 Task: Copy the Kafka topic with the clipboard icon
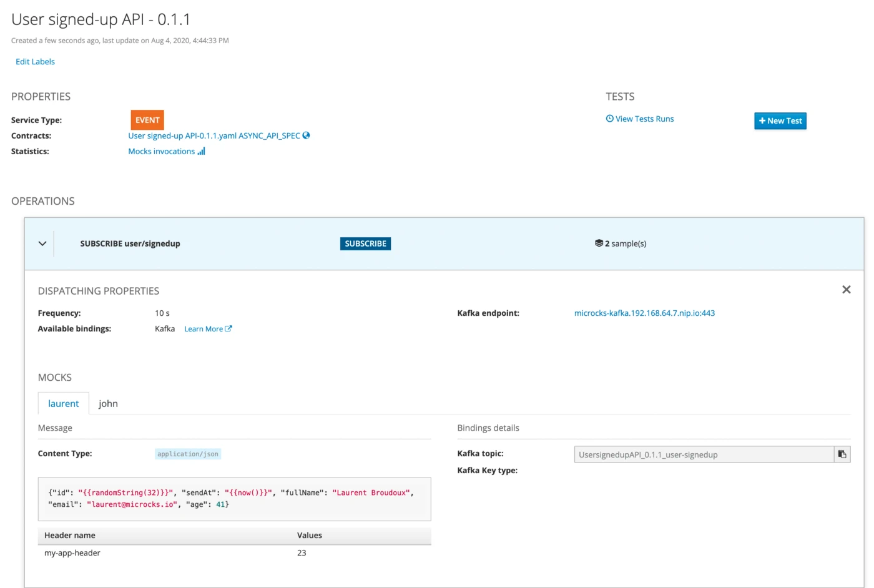[x=842, y=454]
